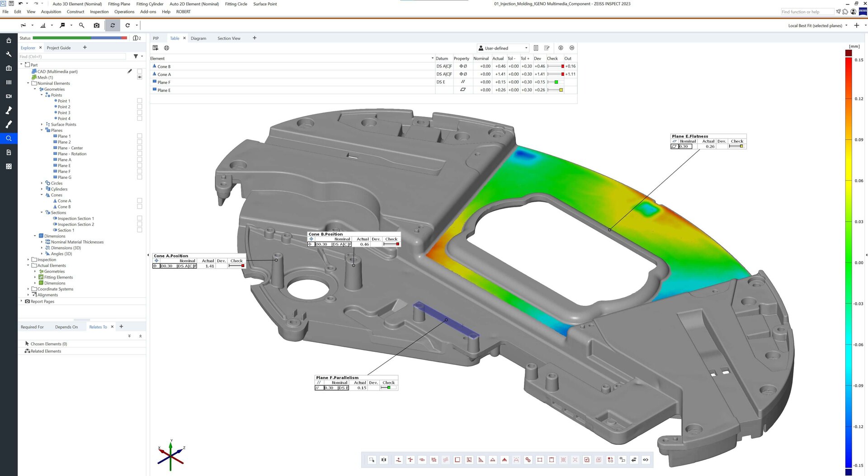Image resolution: width=868 pixels, height=476 pixels.
Task: Toggle visibility checkbox for Cone A
Action: pos(140,201)
